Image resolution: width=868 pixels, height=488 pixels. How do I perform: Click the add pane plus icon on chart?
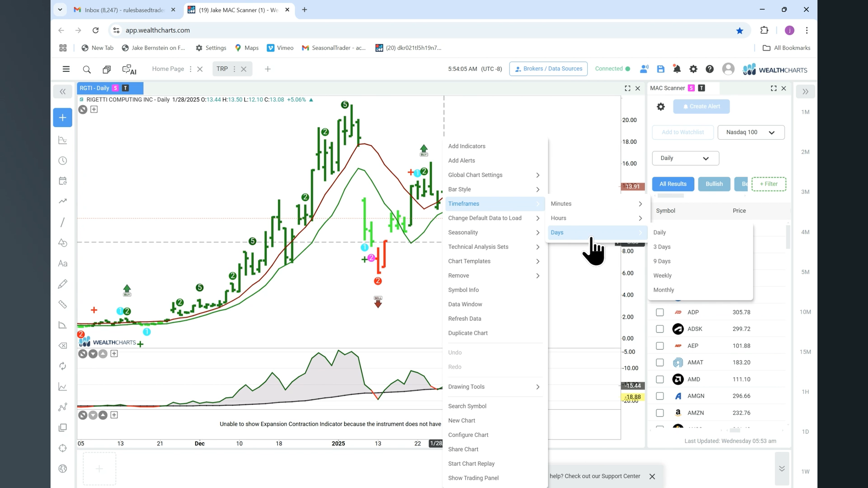pyautogui.click(x=94, y=109)
